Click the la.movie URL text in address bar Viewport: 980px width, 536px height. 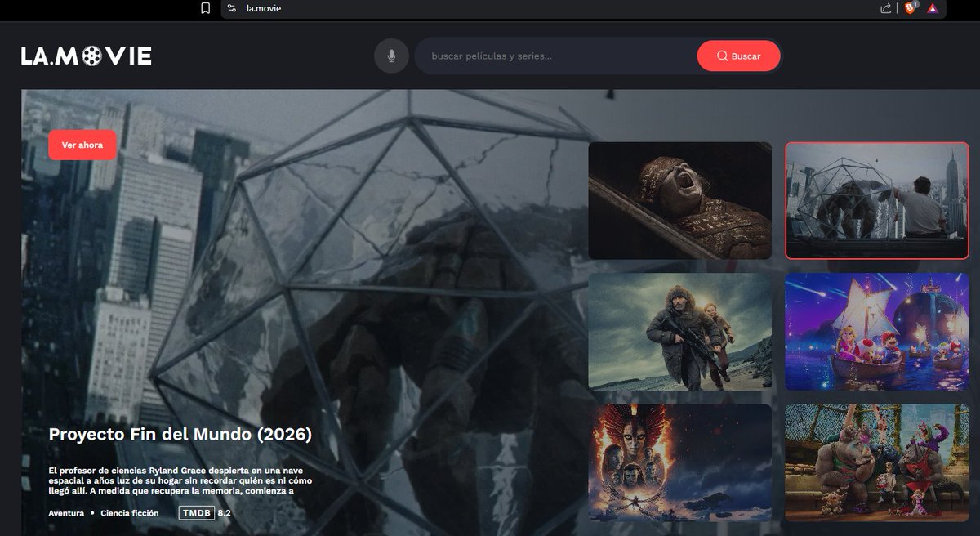click(x=264, y=8)
